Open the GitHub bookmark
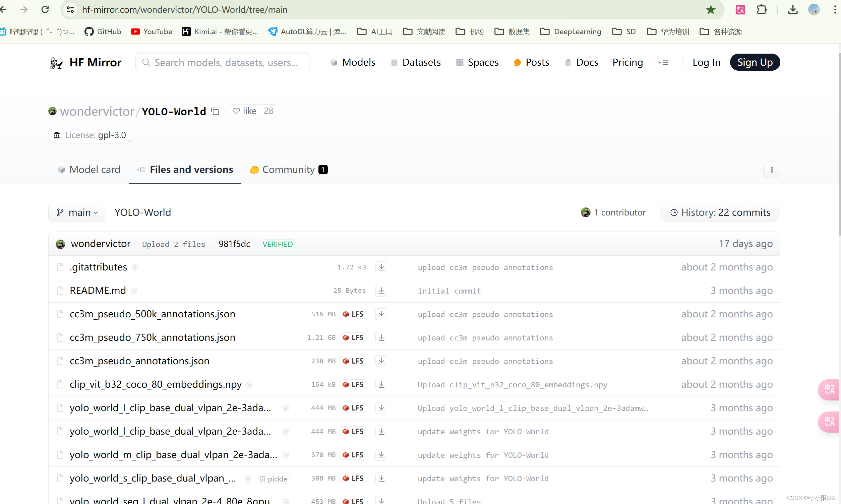The height and width of the screenshot is (504, 841). [x=103, y=31]
